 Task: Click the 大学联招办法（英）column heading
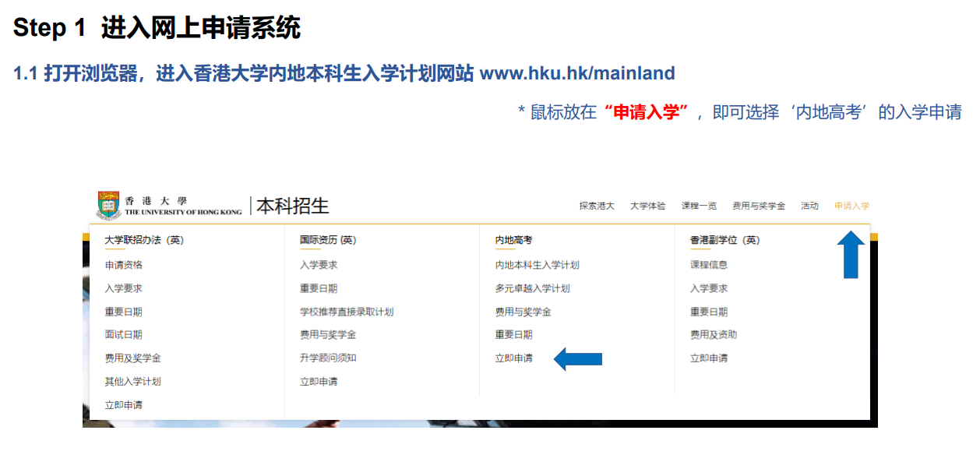tap(144, 241)
